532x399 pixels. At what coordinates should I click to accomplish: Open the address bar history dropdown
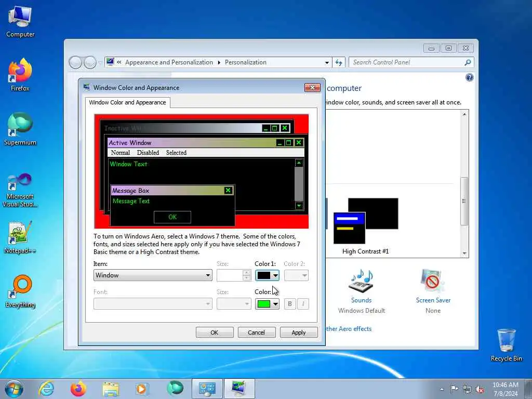pos(327,62)
